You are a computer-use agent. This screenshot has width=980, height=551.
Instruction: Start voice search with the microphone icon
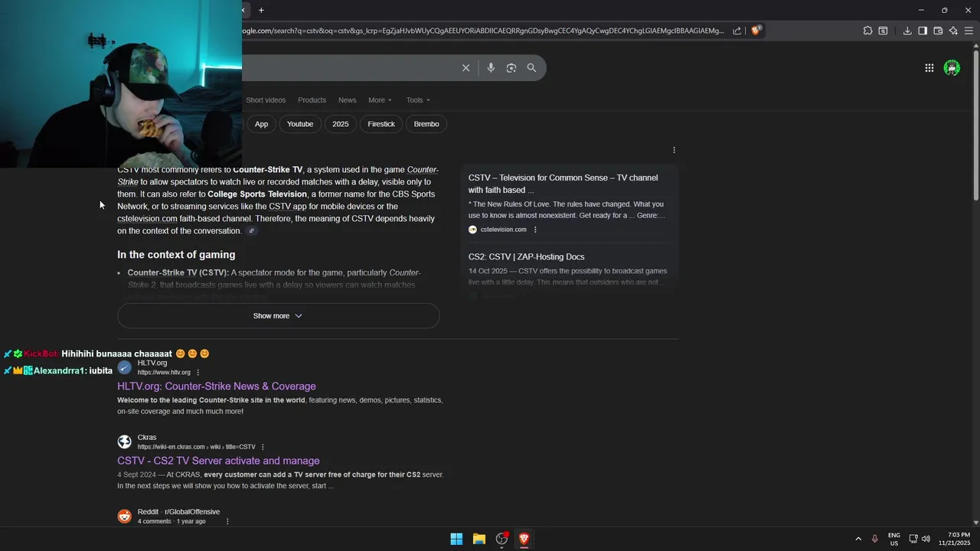click(x=491, y=68)
